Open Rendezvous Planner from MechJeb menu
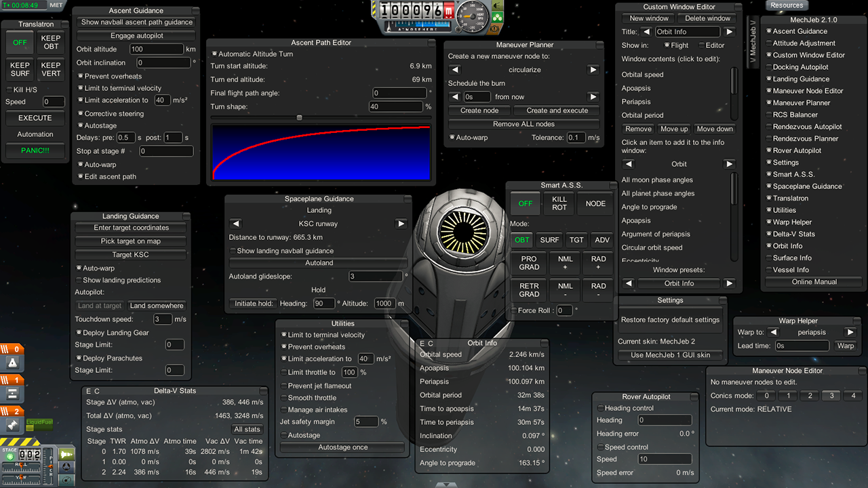 [x=802, y=138]
